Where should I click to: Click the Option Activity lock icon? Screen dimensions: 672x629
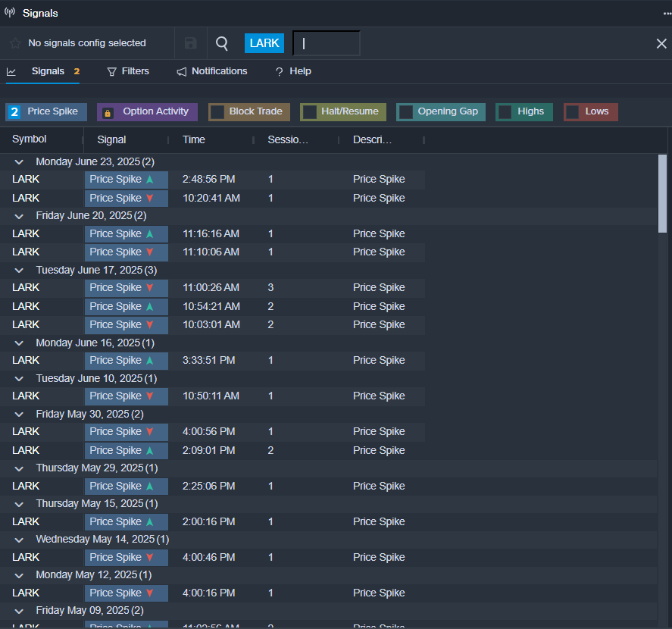[108, 113]
